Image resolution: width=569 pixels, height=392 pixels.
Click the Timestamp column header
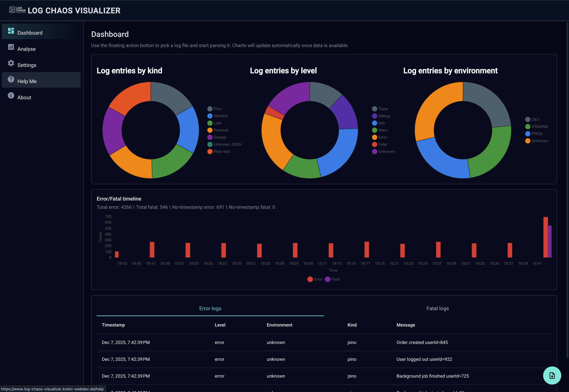coord(113,325)
